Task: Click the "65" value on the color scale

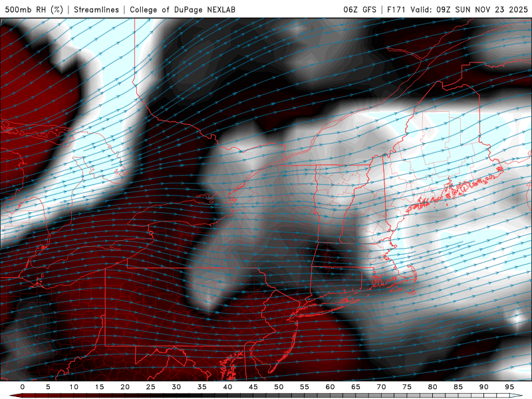Action: coord(356,387)
